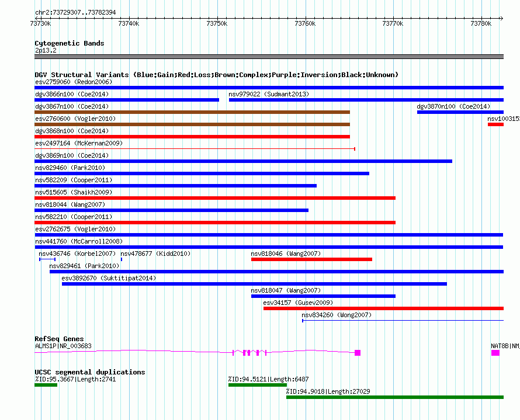Select the 73750k ruler position label
The width and height of the screenshot is (520, 420).
217,23
